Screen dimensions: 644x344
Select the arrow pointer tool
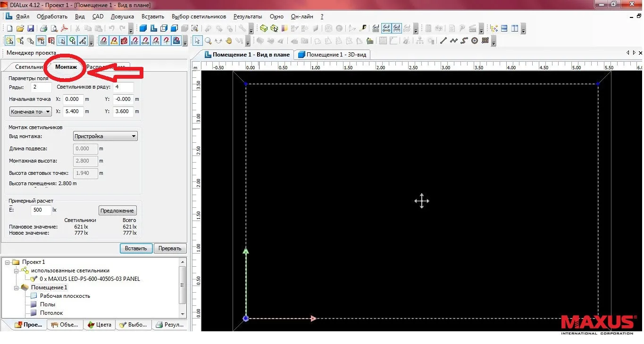point(197,41)
